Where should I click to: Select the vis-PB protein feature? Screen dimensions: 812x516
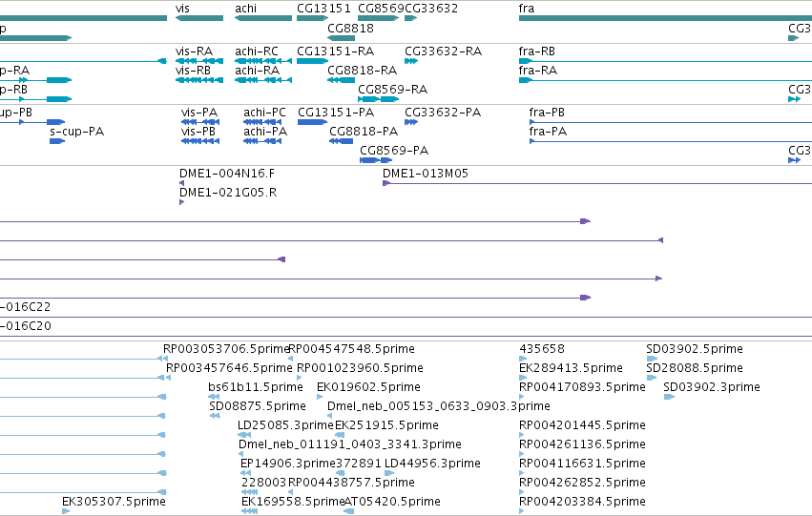(x=200, y=141)
